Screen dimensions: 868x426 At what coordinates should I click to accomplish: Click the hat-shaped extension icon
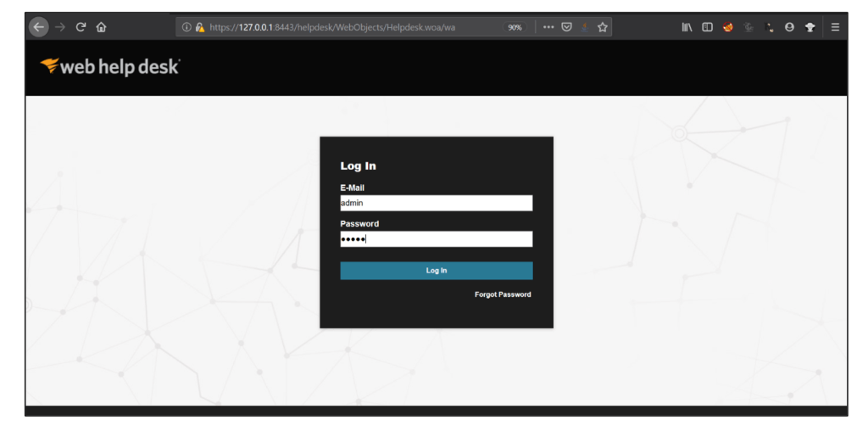pos(810,27)
